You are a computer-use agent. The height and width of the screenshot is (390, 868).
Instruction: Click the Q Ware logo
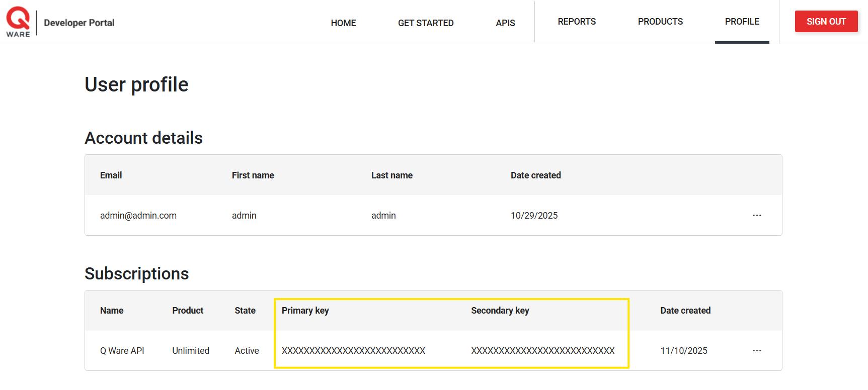point(18,22)
